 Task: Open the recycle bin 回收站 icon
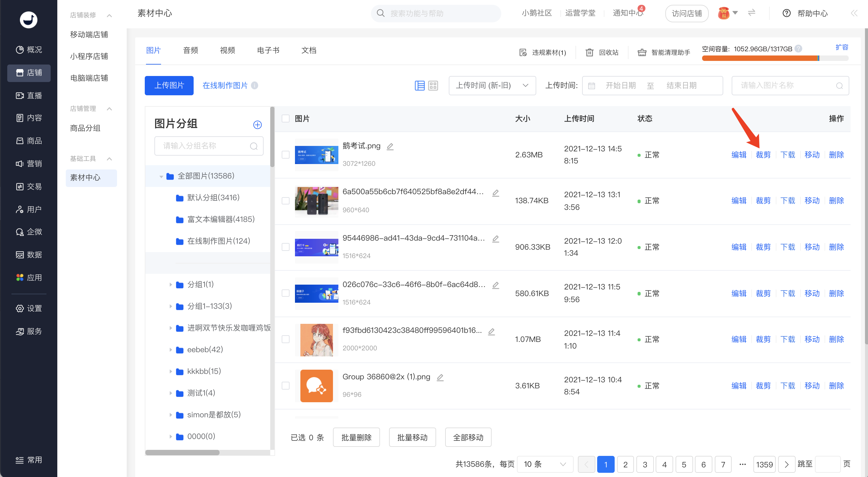click(x=589, y=52)
